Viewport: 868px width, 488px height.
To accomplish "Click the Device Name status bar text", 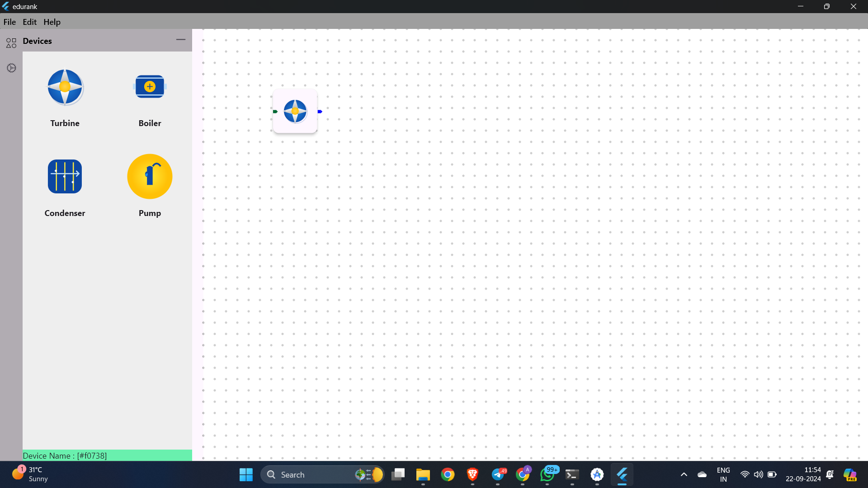I will pyautogui.click(x=65, y=455).
